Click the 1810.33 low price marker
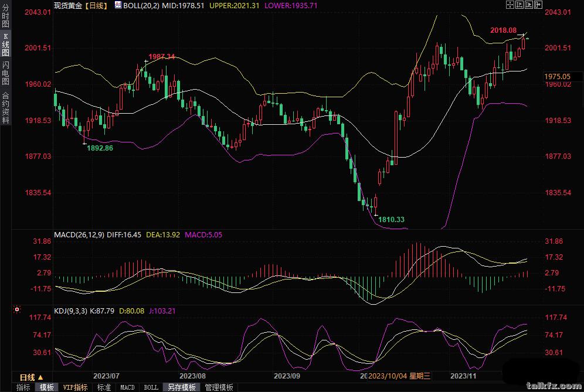The height and width of the screenshot is (392, 584). pos(391,220)
